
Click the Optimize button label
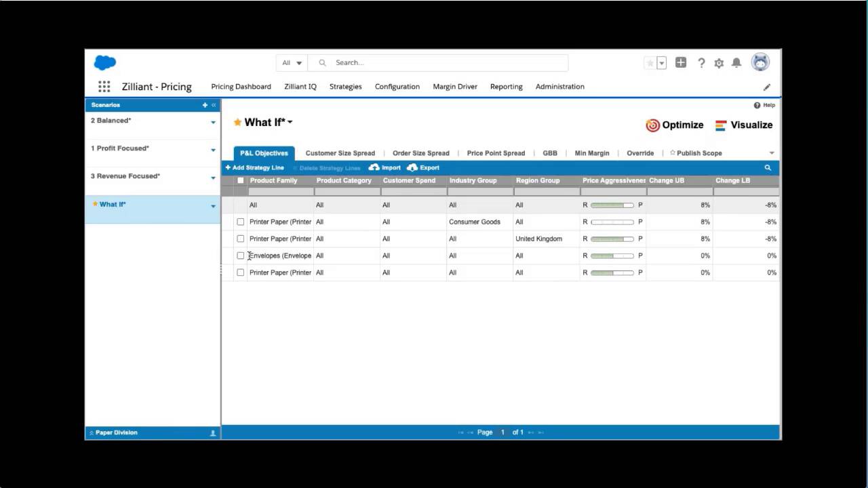coord(683,125)
